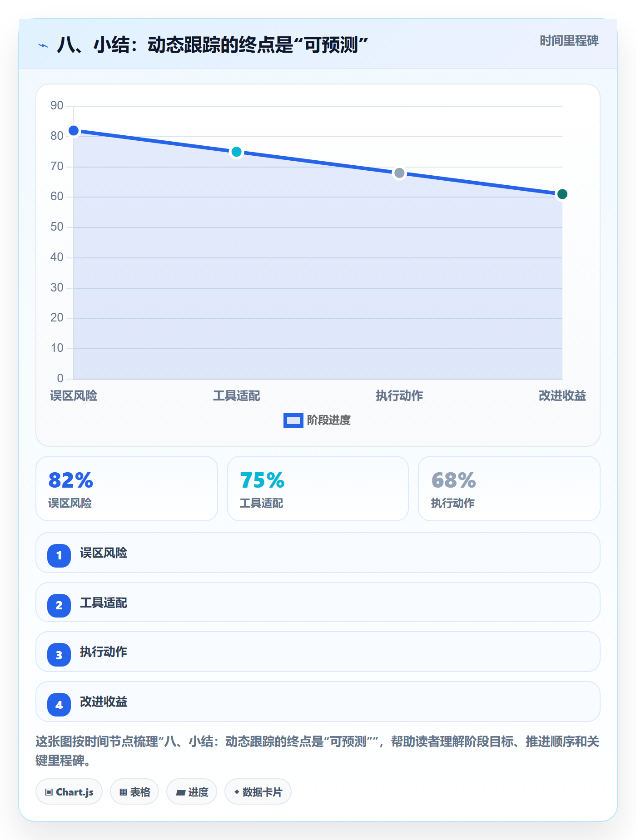Click the numbered badge 2 icon

(x=59, y=605)
